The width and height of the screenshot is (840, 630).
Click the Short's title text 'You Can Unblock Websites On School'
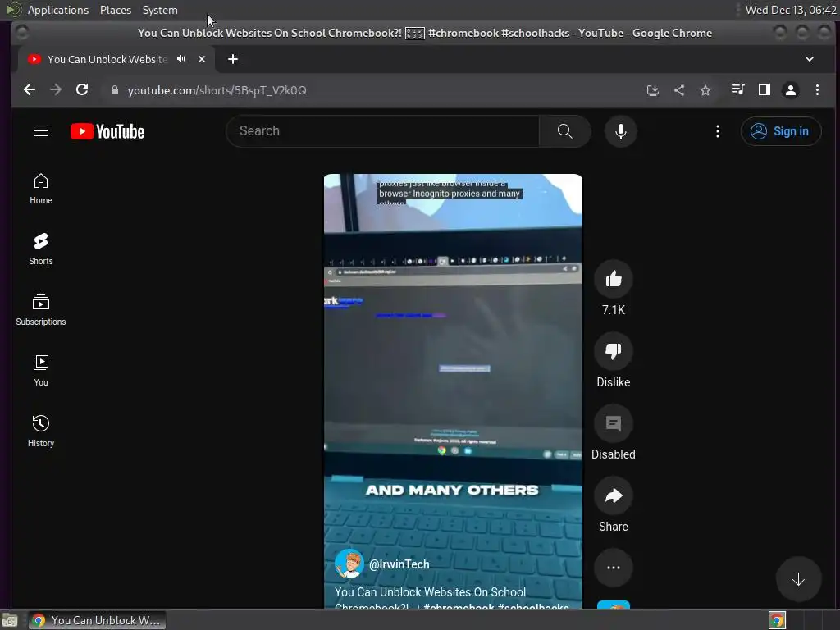pyautogui.click(x=430, y=592)
